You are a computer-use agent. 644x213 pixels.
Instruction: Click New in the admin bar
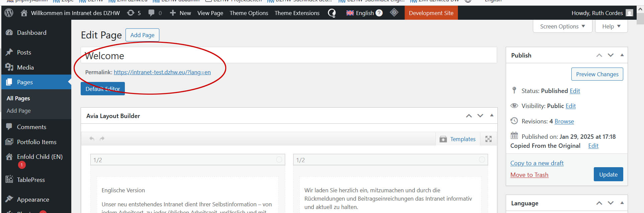(x=185, y=13)
